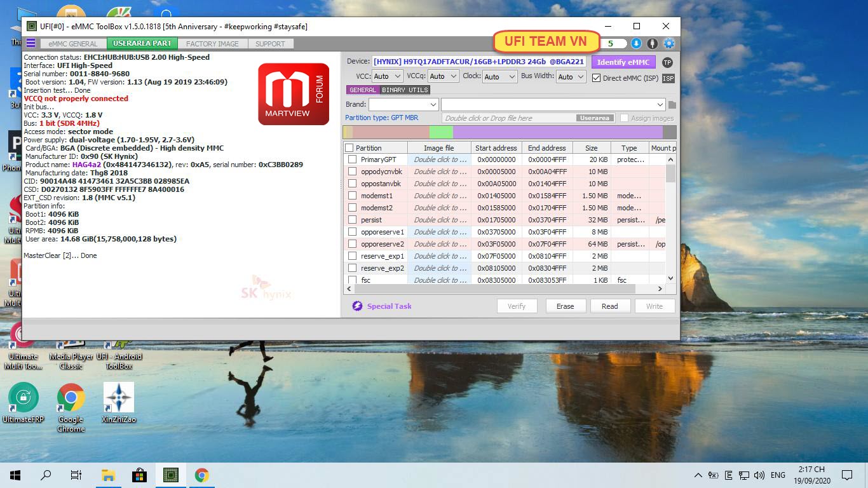The image size is (868, 488).
Task: Open UltimateFRP desktop shortcut
Action: pos(24,403)
